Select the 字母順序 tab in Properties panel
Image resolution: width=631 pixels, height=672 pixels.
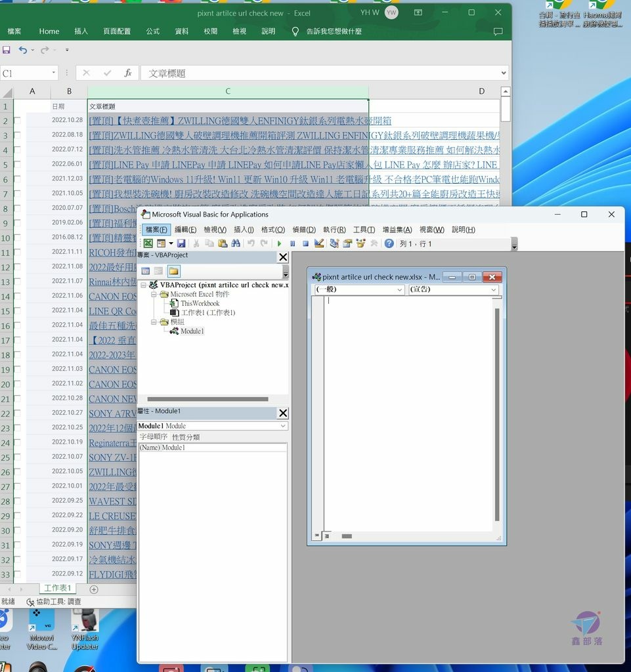coord(154,436)
